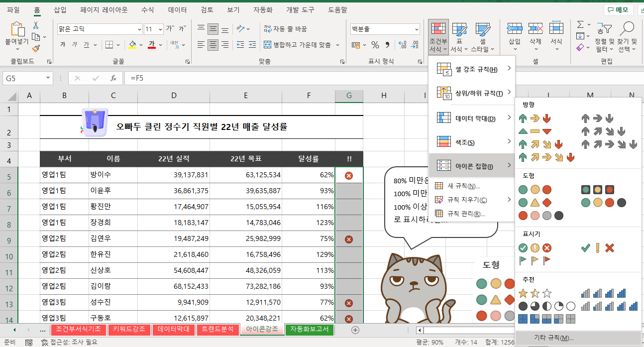Image resolution: width=644 pixels, height=347 pixels.
Task: Click the Paste (붙여넣기) clipboard icon
Action: [x=17, y=29]
